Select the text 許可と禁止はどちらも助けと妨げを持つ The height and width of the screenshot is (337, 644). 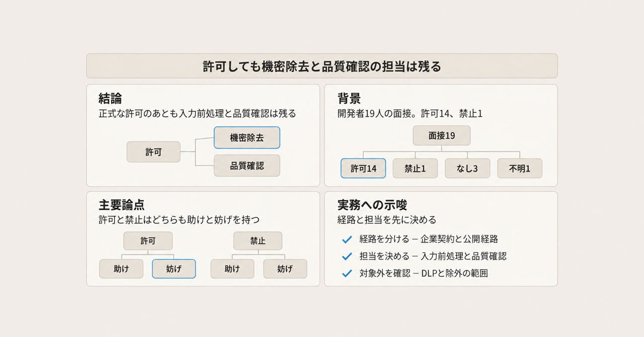click(x=179, y=220)
